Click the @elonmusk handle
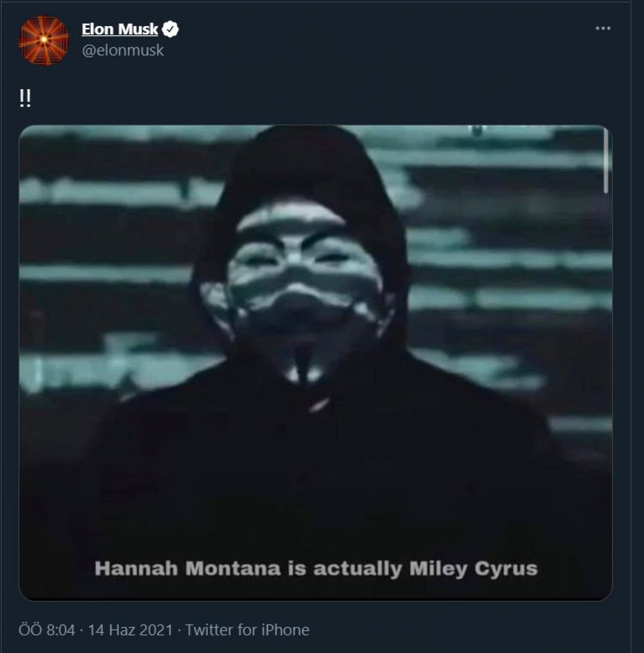 coord(122,51)
